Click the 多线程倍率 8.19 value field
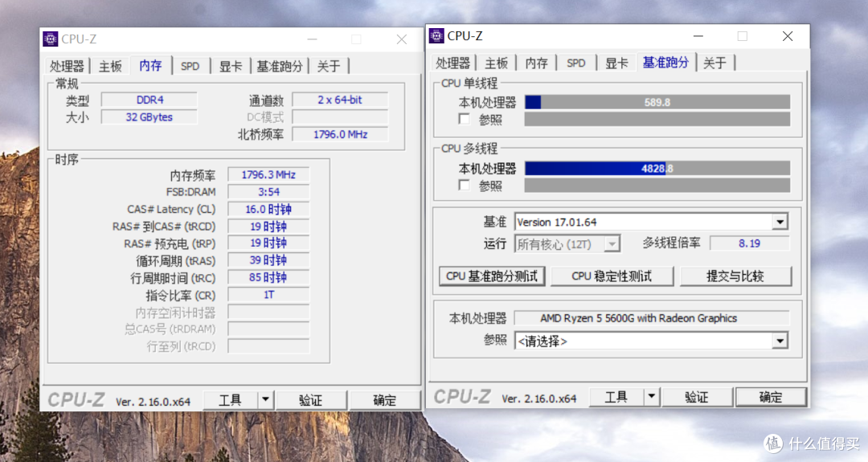868x462 pixels. tap(749, 243)
